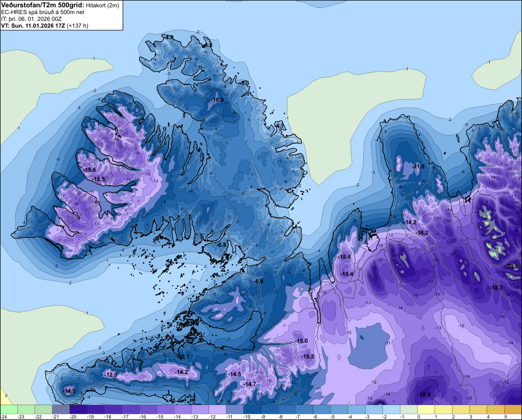Pick the dark blue legend swatch labeled -10
522x420 pixels.
tap(252, 410)
